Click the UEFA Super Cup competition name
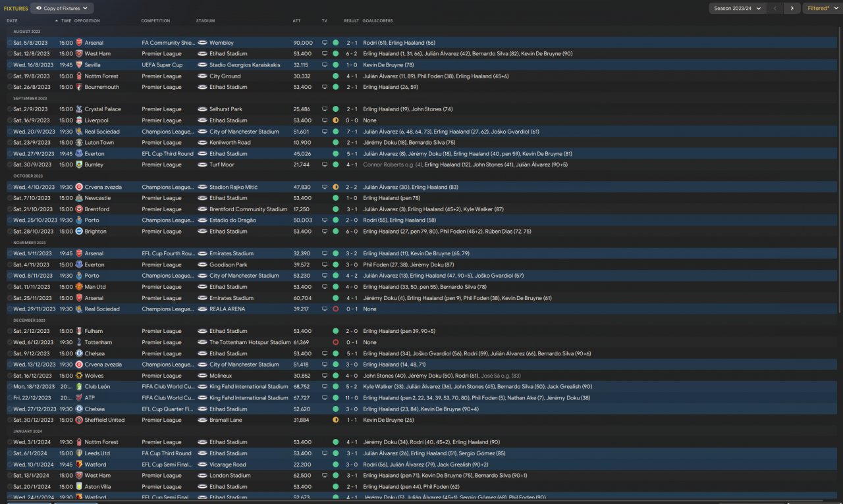 (x=162, y=65)
